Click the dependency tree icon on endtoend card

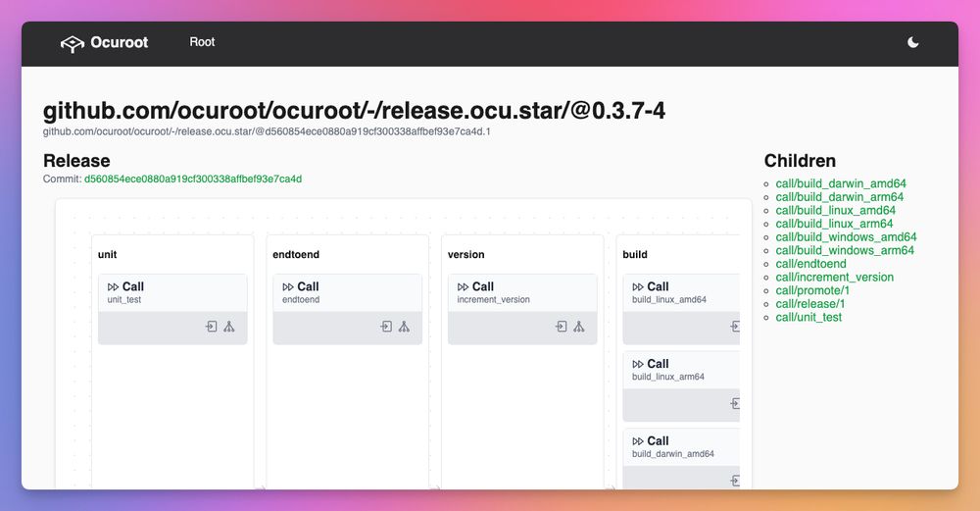point(405,327)
